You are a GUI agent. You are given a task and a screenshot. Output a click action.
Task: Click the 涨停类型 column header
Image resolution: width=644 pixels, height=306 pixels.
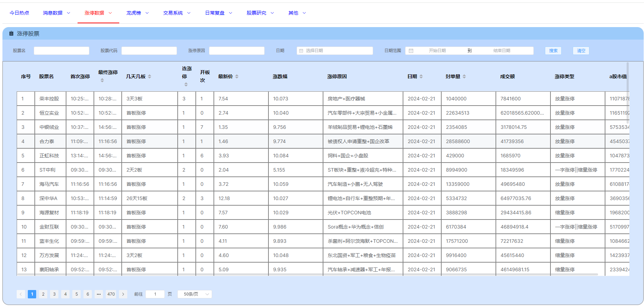click(564, 76)
